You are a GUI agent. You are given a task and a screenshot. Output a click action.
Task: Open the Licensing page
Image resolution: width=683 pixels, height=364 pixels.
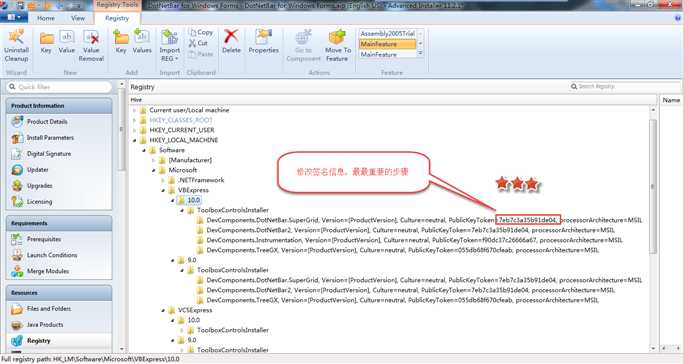coord(39,202)
